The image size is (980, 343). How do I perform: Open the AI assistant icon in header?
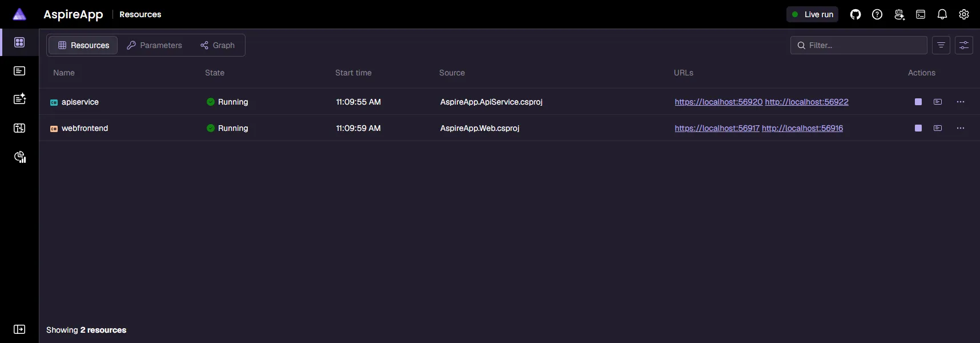click(x=899, y=14)
